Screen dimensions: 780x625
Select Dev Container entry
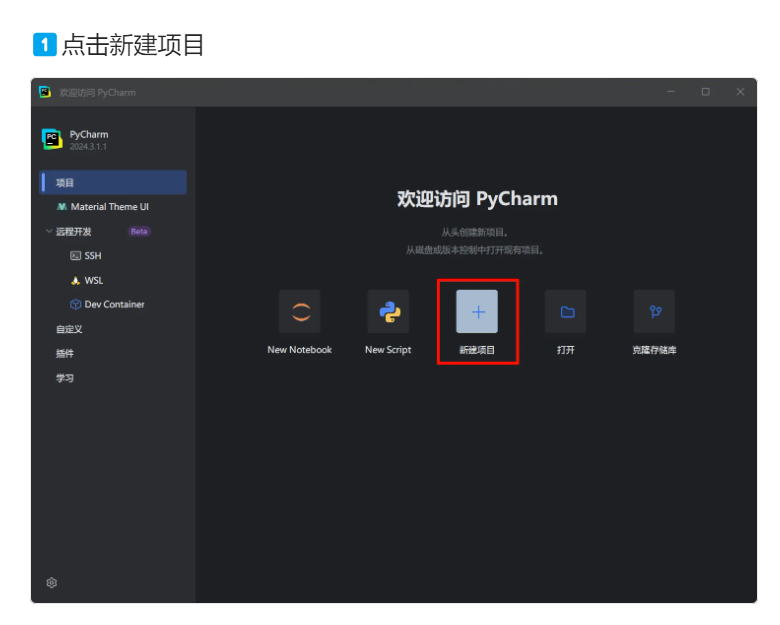[113, 305]
